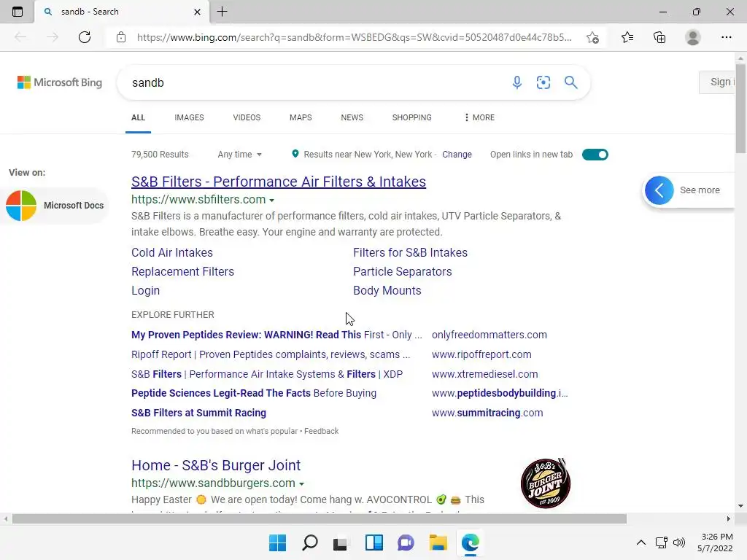Open the volume control

click(x=679, y=542)
